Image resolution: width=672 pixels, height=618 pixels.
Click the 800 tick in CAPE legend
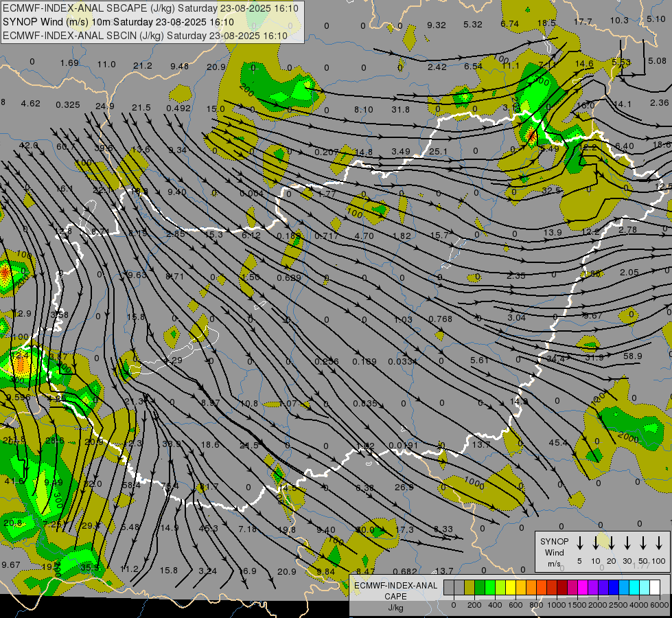point(536,605)
